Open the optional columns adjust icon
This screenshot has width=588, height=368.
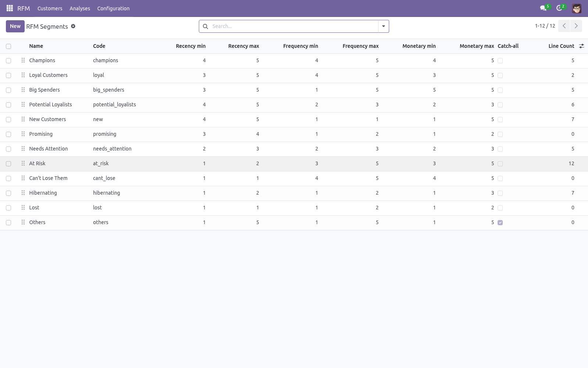click(x=581, y=46)
